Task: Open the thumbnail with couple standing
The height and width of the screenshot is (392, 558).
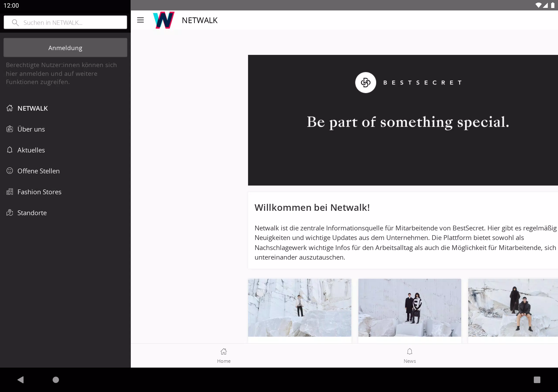Action: 410,308
